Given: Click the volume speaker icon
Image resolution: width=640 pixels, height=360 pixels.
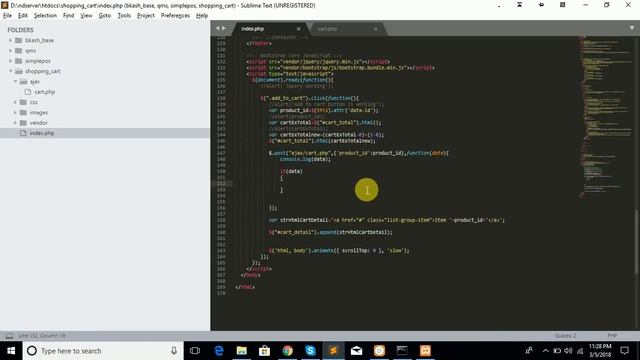Looking at the screenshot, I should (568, 351).
